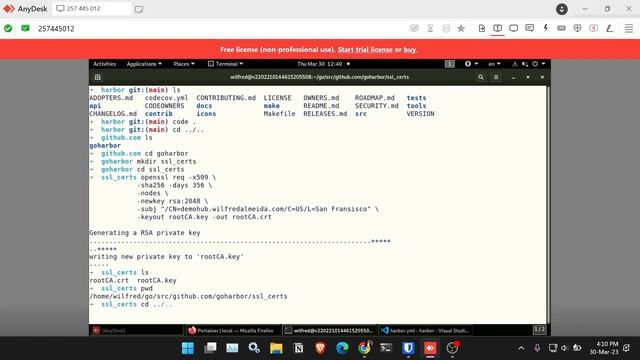The image size is (640, 360).
Task: Open the AnyDesk chat icon
Action: 529,28
